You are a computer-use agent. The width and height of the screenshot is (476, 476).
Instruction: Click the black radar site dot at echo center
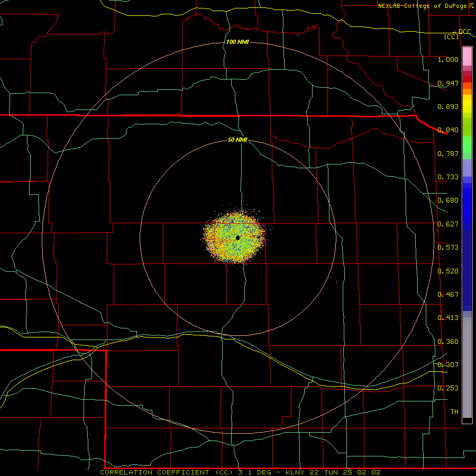(237, 237)
